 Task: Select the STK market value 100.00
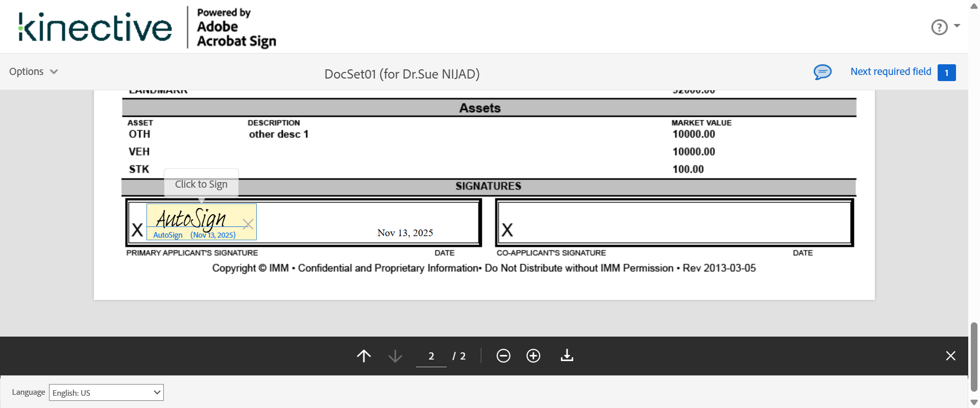pos(688,169)
